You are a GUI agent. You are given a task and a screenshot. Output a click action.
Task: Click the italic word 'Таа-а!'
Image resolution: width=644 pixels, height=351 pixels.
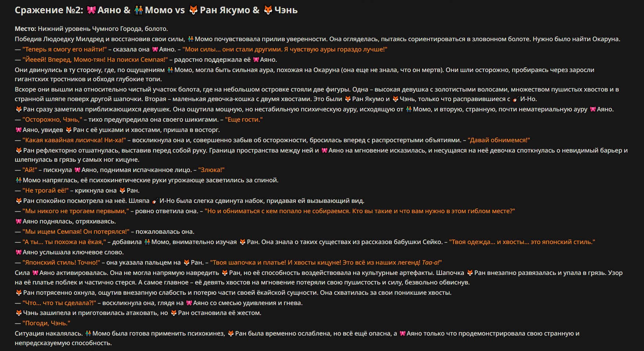tap(431, 262)
